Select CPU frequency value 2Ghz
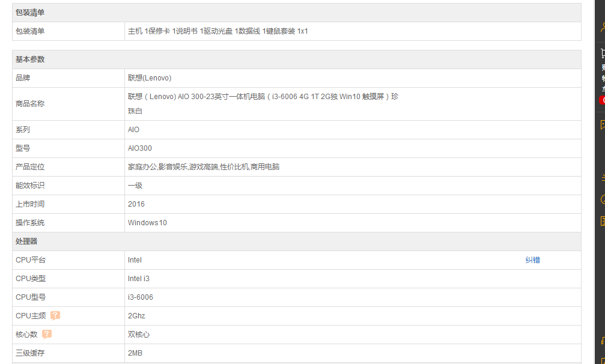Viewport: 605px width, 364px height. 136,316
